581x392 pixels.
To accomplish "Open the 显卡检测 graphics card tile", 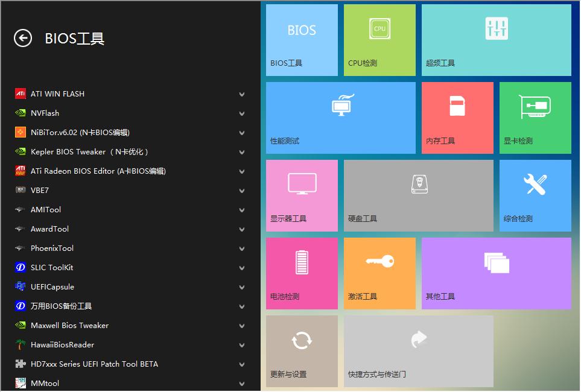I will click(x=535, y=118).
